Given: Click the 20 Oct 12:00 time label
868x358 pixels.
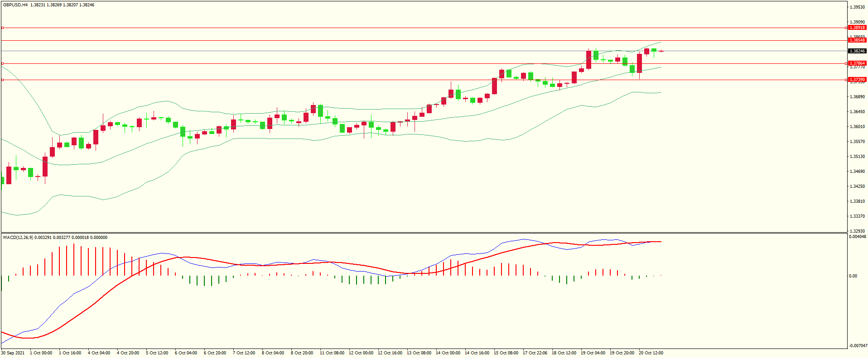Looking at the screenshot, I should (x=651, y=353).
